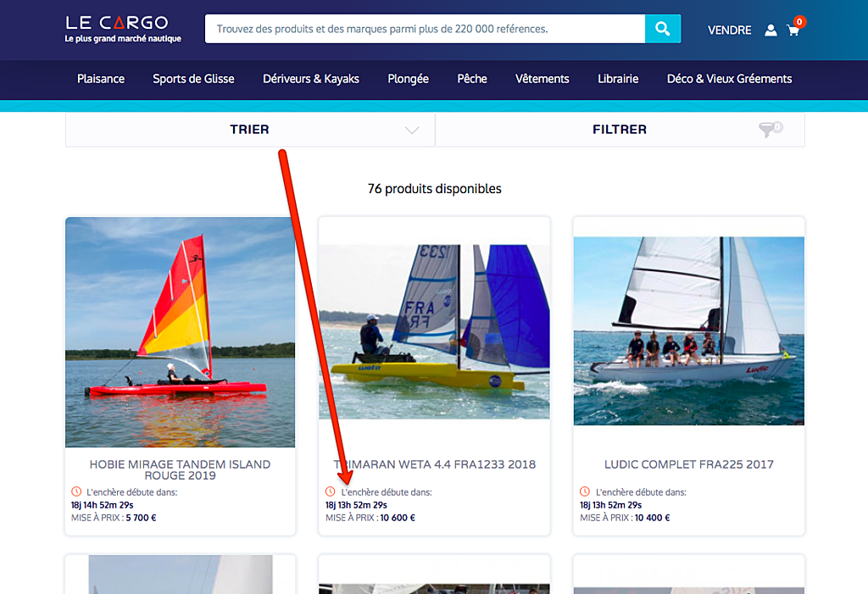Expand the TRIER sort dropdown
Screen dimensions: 868x594
pos(250,130)
